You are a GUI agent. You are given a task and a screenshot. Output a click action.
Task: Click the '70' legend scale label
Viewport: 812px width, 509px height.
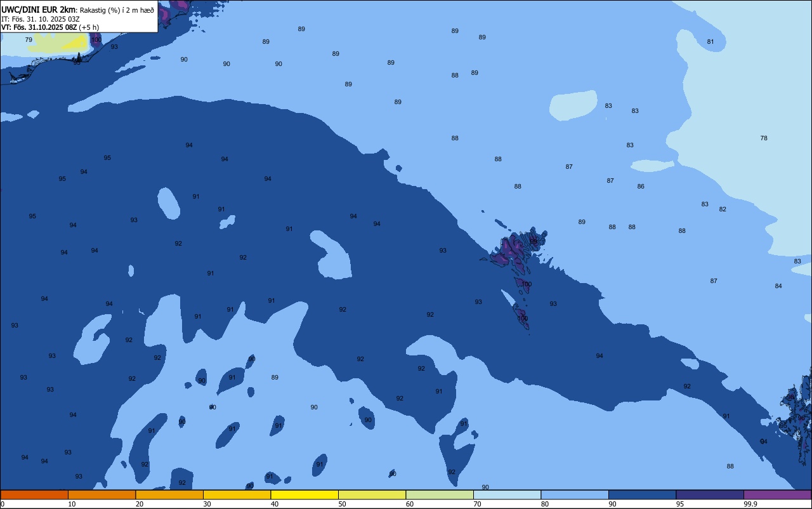[477, 504]
